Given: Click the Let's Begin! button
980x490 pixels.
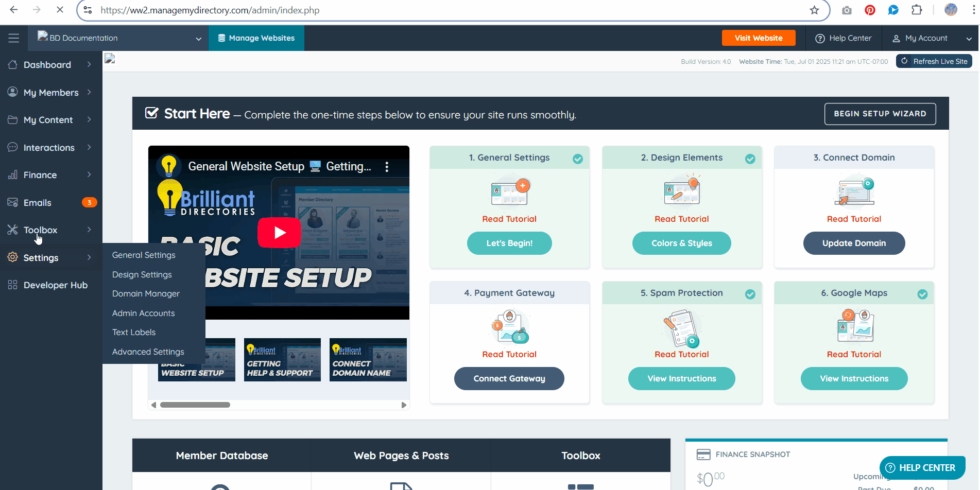Looking at the screenshot, I should (509, 243).
